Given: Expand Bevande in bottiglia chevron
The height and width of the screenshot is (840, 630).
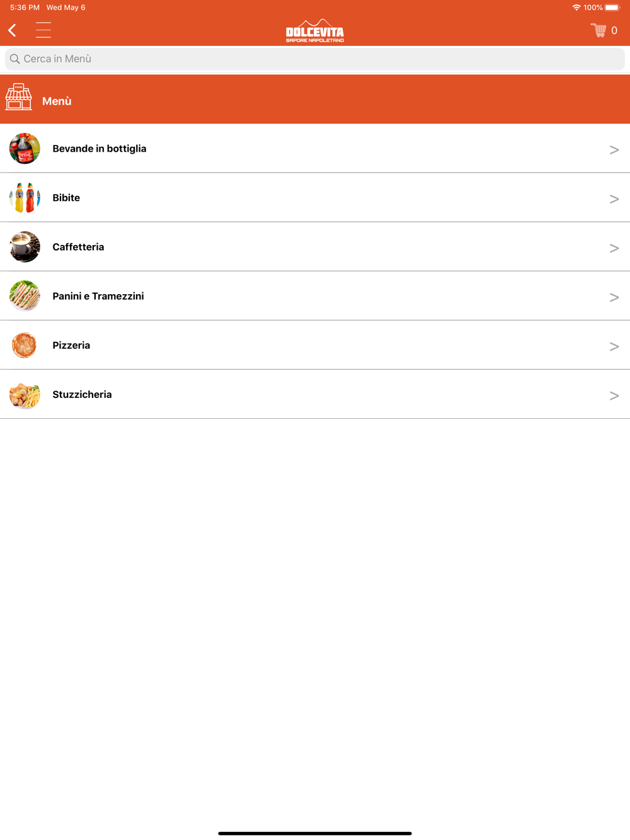Looking at the screenshot, I should point(614,150).
